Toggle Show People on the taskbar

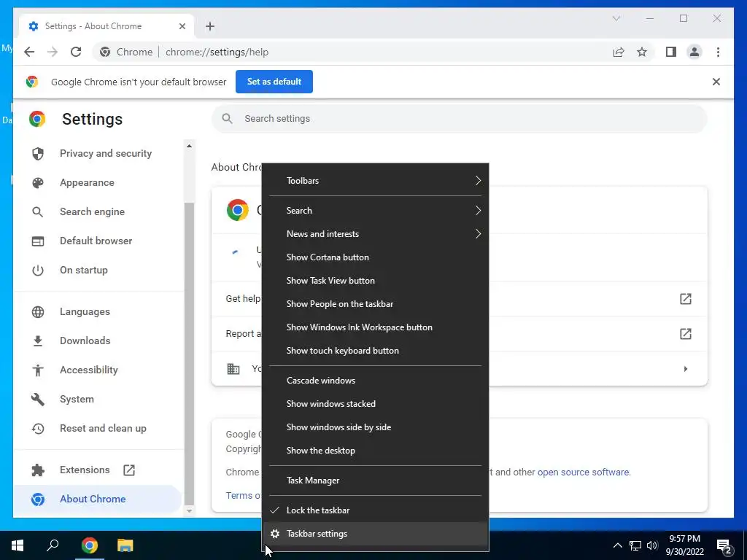pos(376,304)
